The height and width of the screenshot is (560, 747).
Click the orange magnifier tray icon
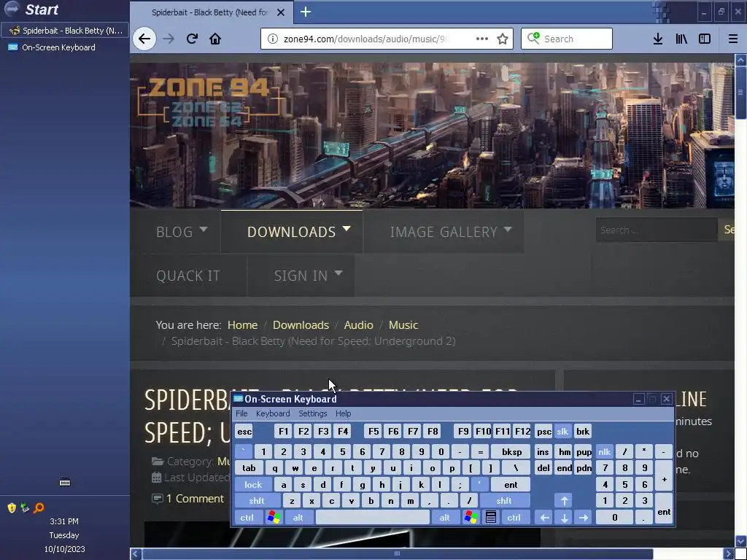pos(39,508)
